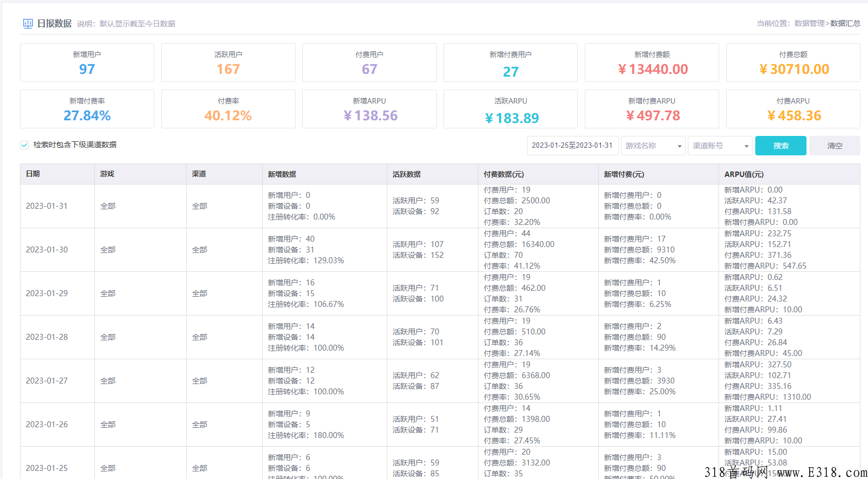Click 付费总额: 6368.00 entry
The width and height of the screenshot is (868, 479).
(517, 375)
